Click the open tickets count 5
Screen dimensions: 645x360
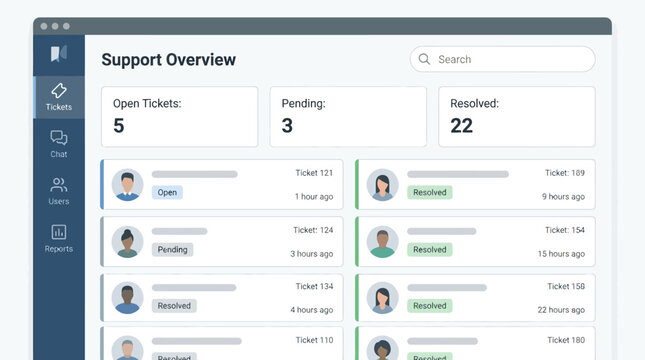[x=119, y=126]
